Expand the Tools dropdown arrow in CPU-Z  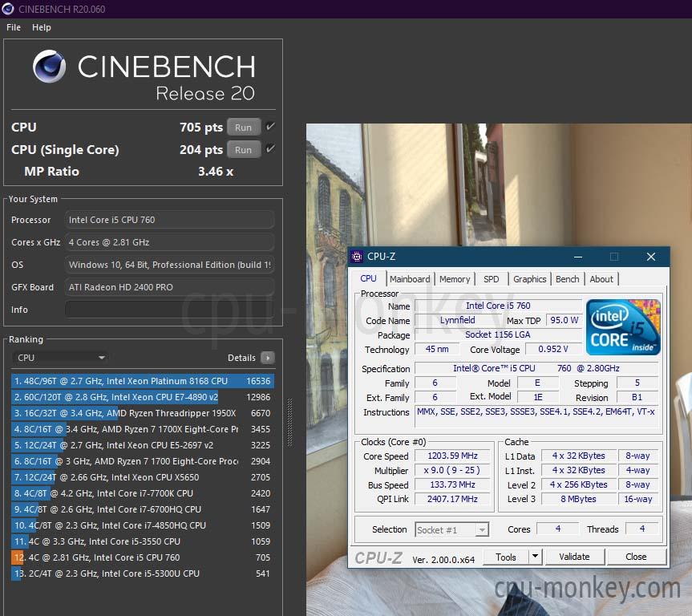point(535,557)
